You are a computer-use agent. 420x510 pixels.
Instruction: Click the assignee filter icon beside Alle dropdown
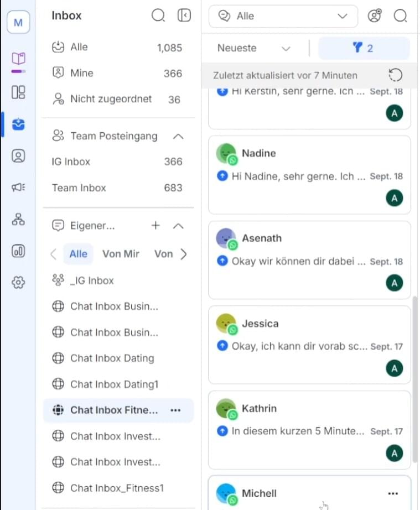(x=375, y=16)
